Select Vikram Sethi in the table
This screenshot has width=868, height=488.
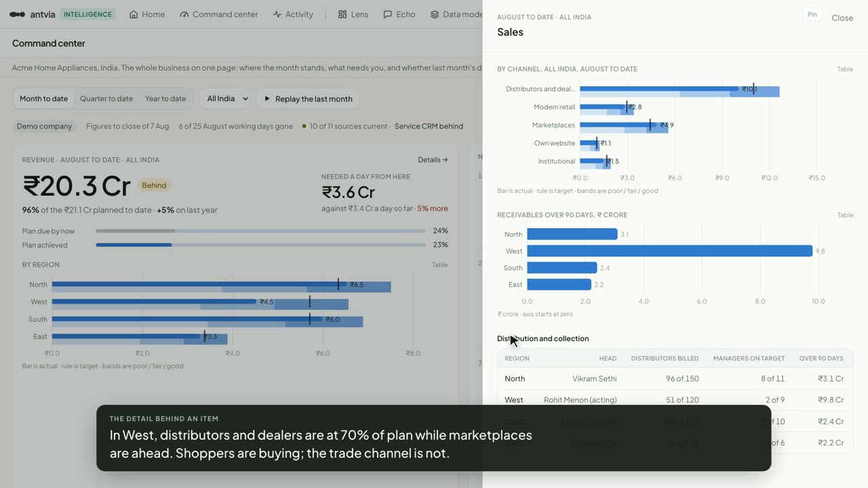[x=594, y=379]
